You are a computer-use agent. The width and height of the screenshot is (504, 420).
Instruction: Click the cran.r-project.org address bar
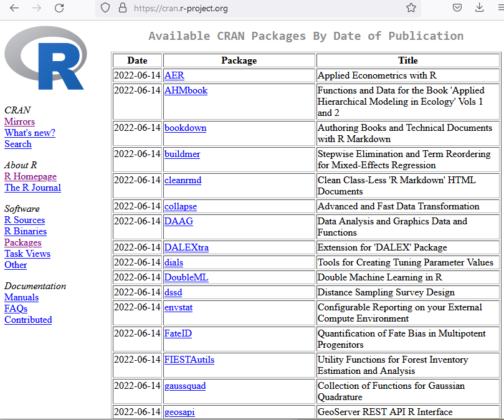pyautogui.click(x=249, y=8)
